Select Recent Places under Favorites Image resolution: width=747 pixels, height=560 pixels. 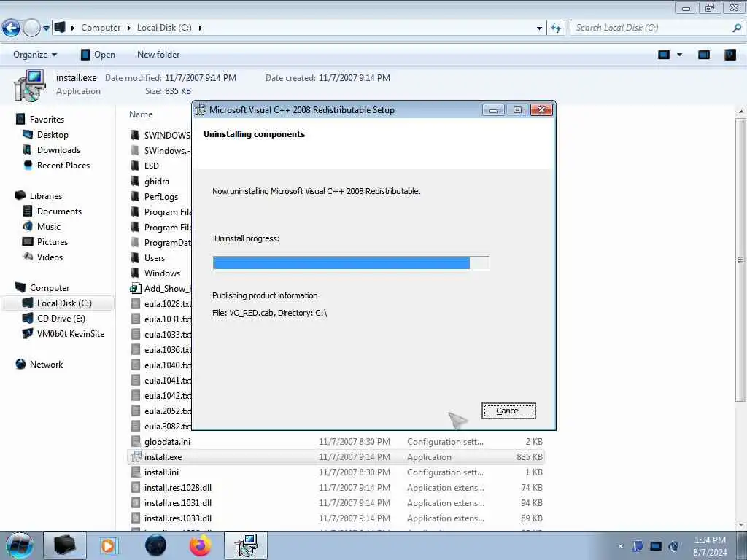(63, 166)
